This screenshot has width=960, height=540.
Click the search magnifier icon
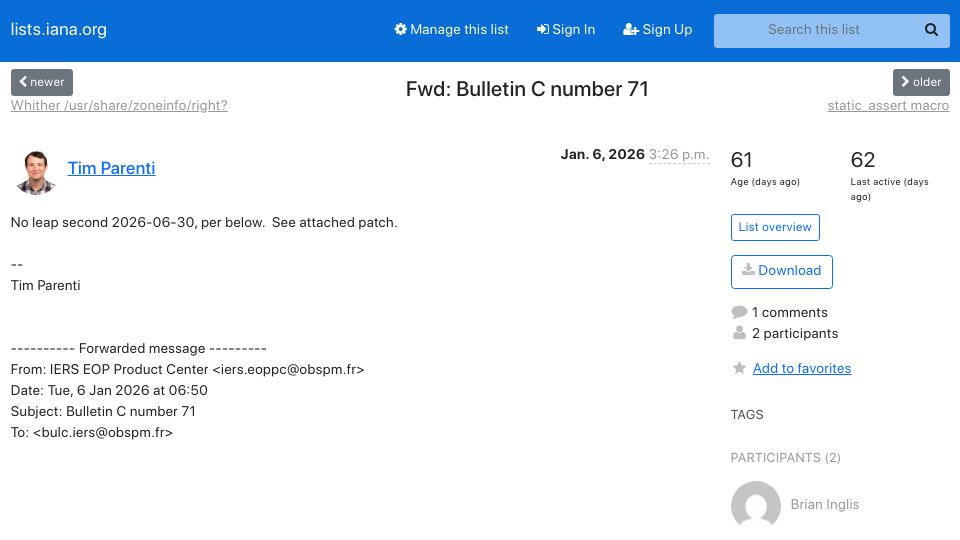[x=931, y=30]
